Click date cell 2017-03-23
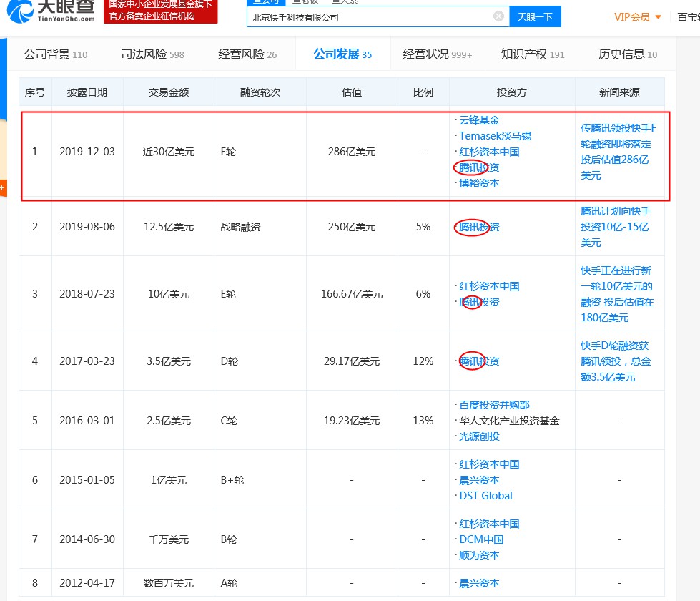The image size is (700, 601). click(x=87, y=361)
